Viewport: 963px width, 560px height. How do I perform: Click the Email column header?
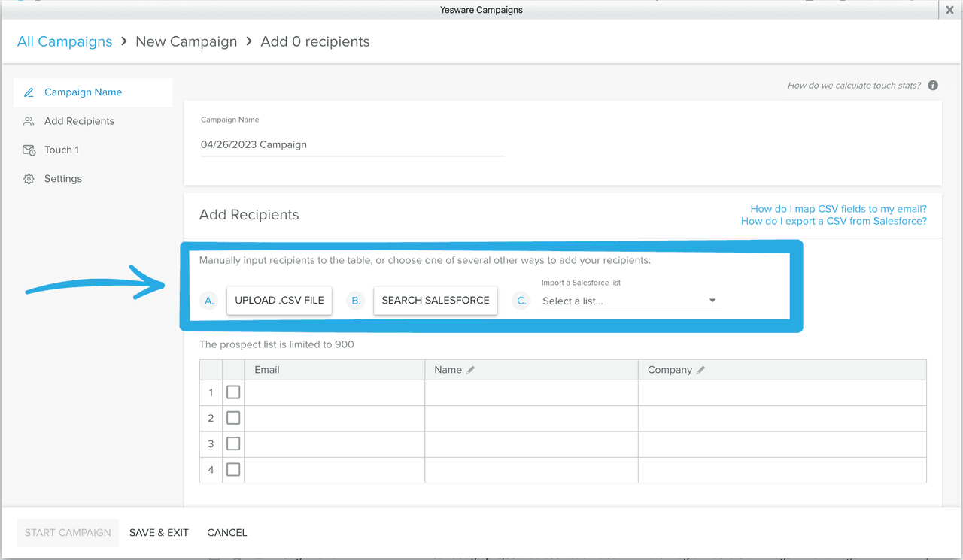point(335,370)
